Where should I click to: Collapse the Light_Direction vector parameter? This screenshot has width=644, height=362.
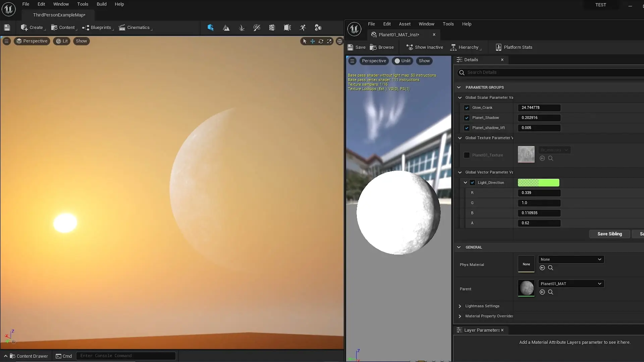[x=465, y=183]
